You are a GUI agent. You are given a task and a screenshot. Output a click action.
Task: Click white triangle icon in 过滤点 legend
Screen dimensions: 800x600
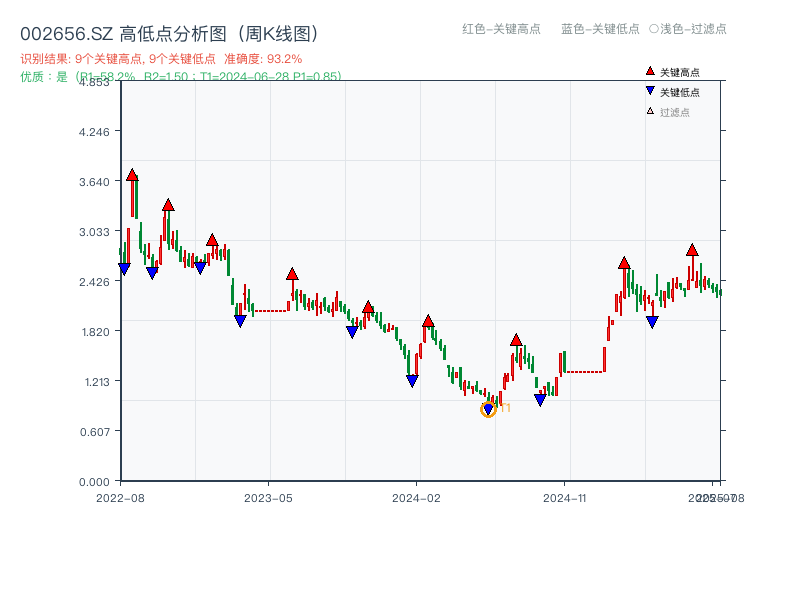pos(650,111)
